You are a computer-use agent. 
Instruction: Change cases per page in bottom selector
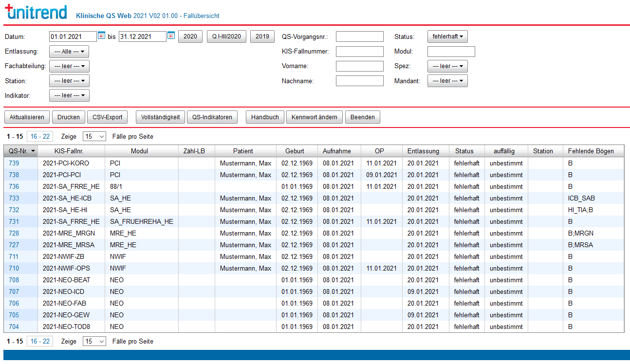point(94,342)
